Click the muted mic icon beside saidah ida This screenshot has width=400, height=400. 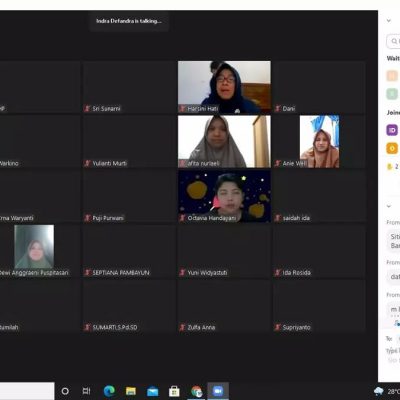[x=277, y=218]
